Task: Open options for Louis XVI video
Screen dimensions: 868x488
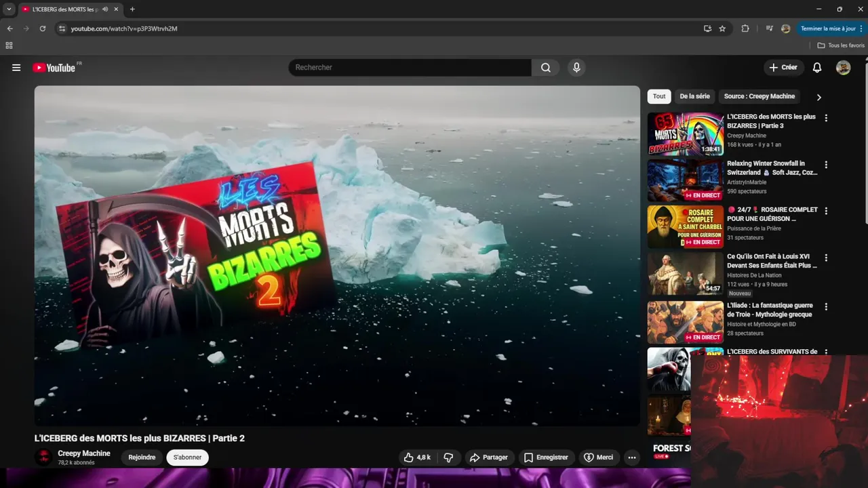Action: point(826,258)
